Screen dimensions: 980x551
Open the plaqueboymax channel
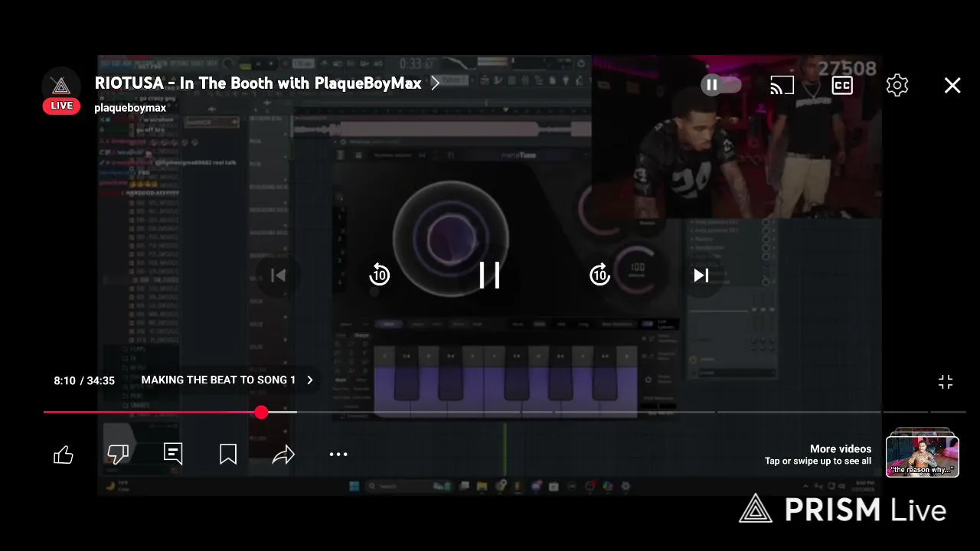click(130, 108)
